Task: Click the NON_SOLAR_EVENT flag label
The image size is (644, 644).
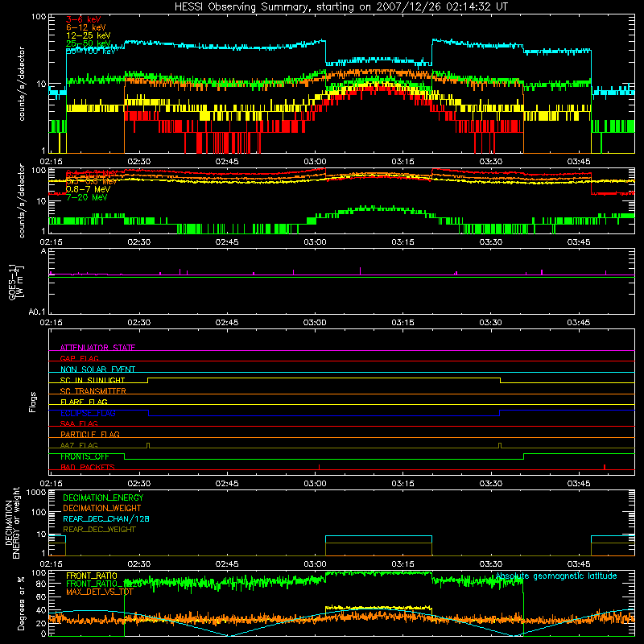Action: click(x=97, y=369)
